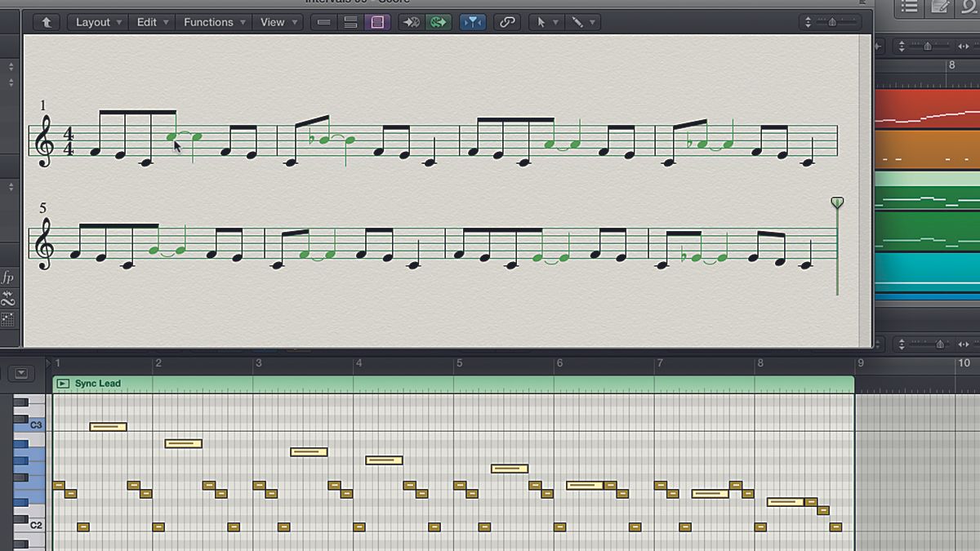This screenshot has height=551, width=980.
Task: Click the hierarchy up-arrow icon
Action: coord(46,22)
